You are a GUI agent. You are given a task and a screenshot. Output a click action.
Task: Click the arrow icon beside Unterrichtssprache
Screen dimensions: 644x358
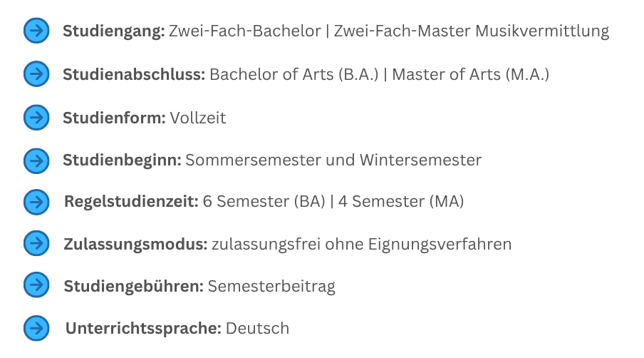36,328
